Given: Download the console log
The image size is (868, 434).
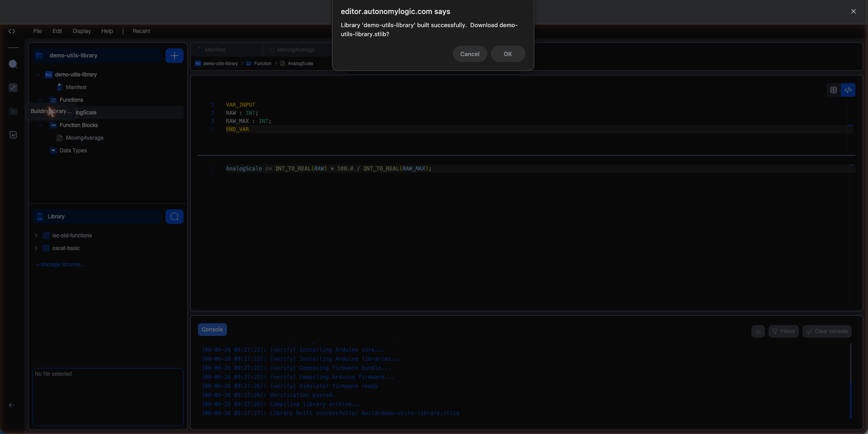Looking at the screenshot, I should point(758,331).
